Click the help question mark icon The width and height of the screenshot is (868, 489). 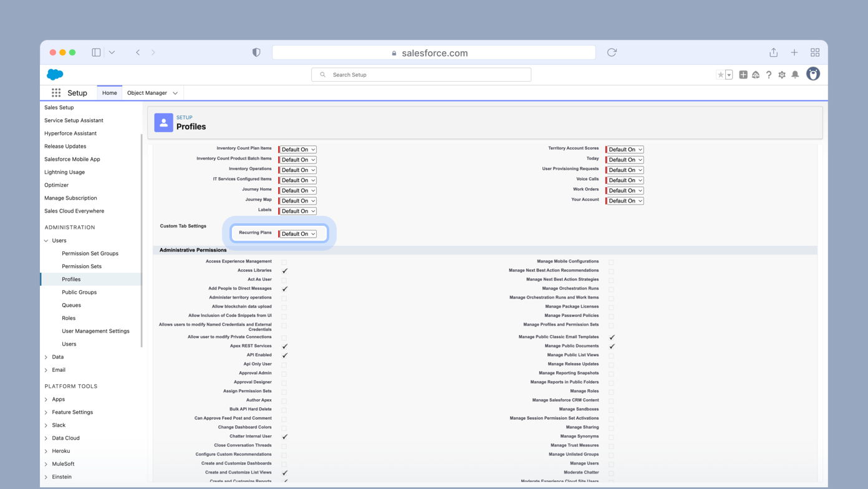(769, 74)
